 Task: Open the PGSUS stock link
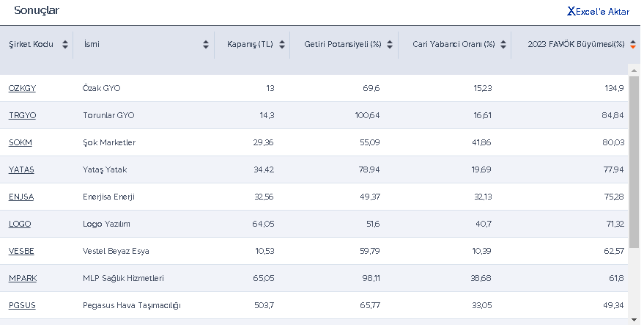click(22, 305)
